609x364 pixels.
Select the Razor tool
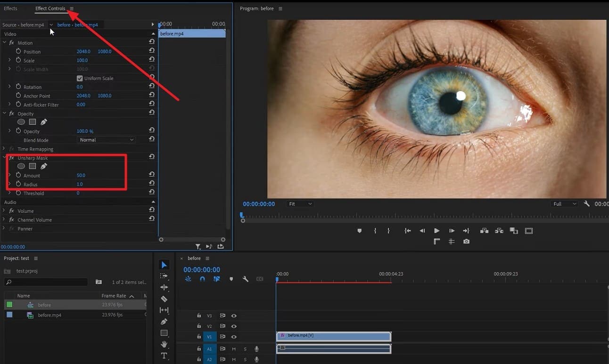tap(164, 299)
